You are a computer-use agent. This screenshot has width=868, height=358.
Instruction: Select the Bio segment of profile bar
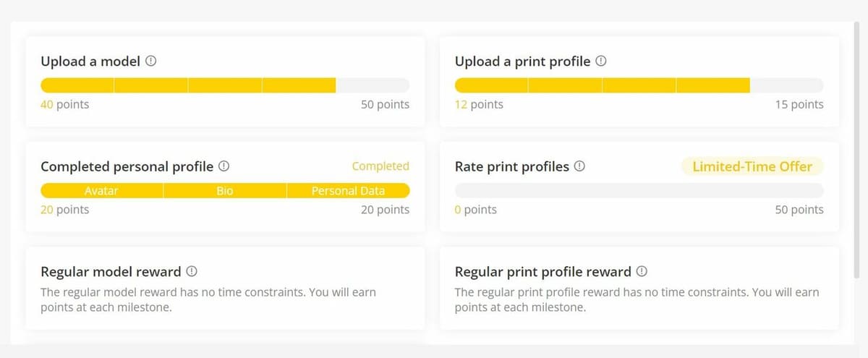coord(224,191)
